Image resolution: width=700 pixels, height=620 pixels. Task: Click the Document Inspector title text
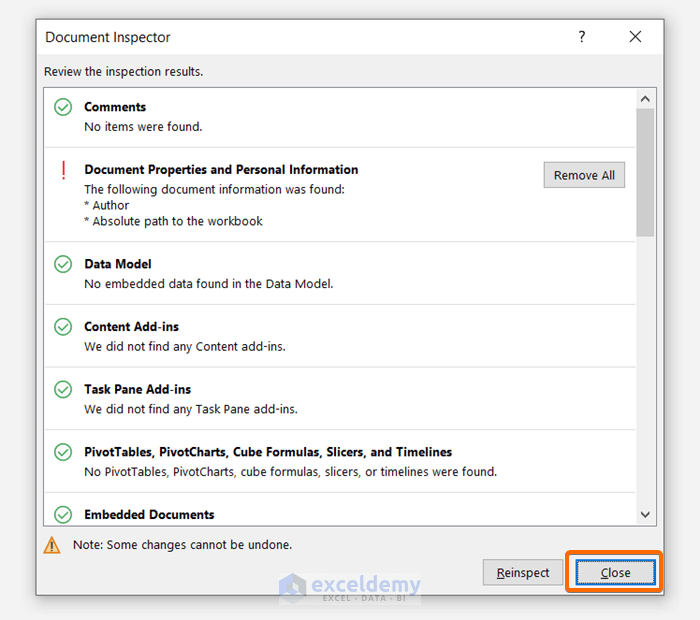(x=108, y=37)
